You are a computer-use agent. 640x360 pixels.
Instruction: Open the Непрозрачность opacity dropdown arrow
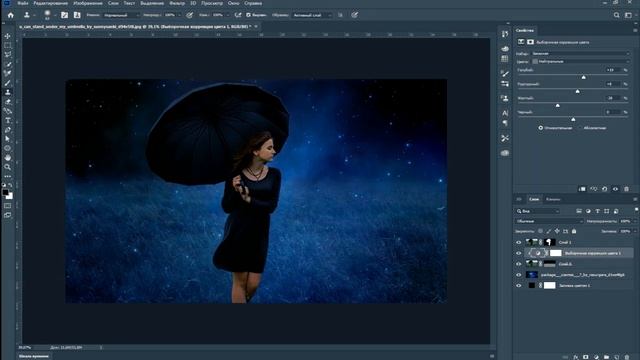[634, 221]
